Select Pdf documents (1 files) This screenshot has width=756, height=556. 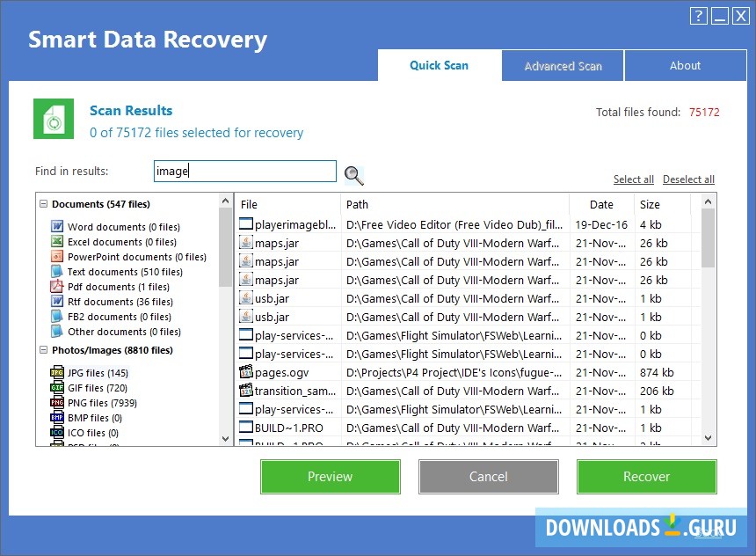point(119,287)
